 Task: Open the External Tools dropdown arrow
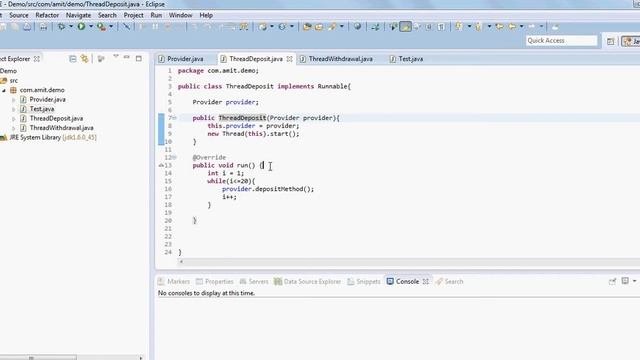(111, 27)
